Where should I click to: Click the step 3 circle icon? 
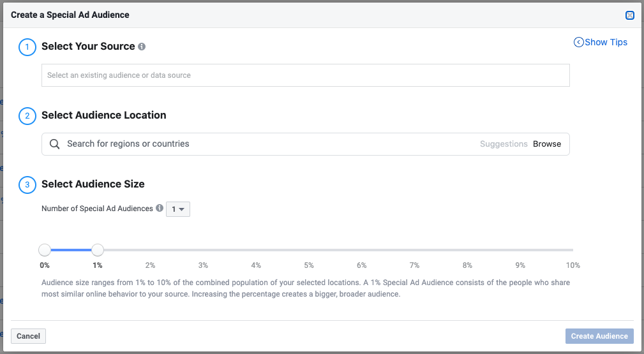(27, 185)
